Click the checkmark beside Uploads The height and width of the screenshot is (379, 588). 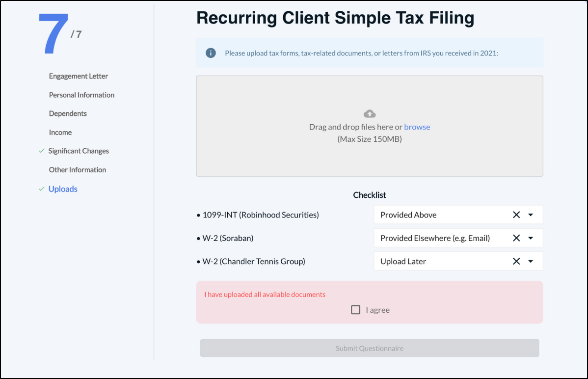tap(42, 189)
